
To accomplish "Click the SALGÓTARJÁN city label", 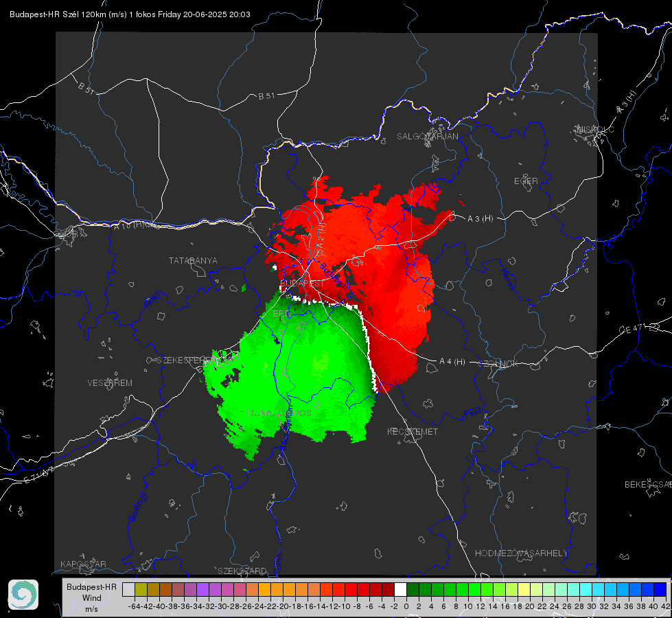I will pos(427,137).
